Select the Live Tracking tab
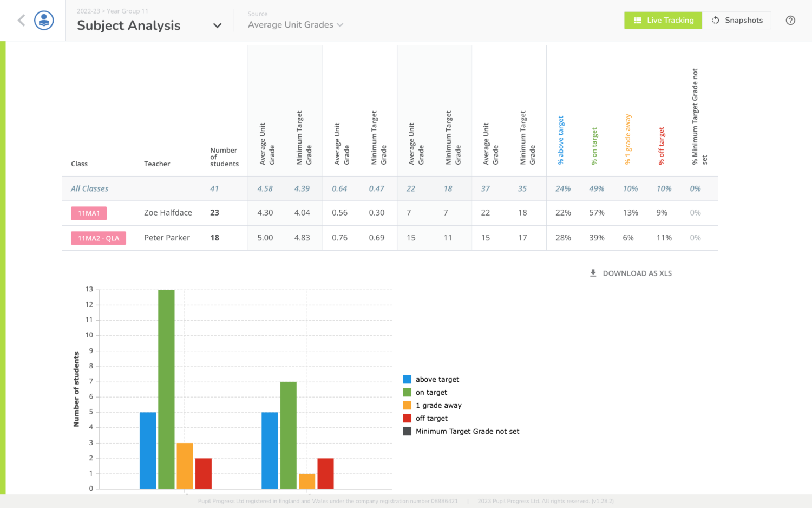The image size is (812, 508). 663,20
